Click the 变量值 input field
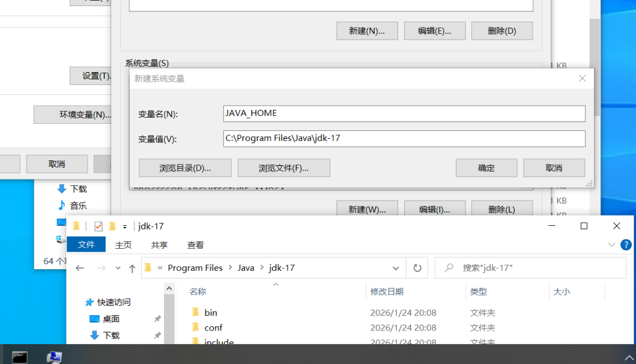The width and height of the screenshot is (636, 364). 404,139
